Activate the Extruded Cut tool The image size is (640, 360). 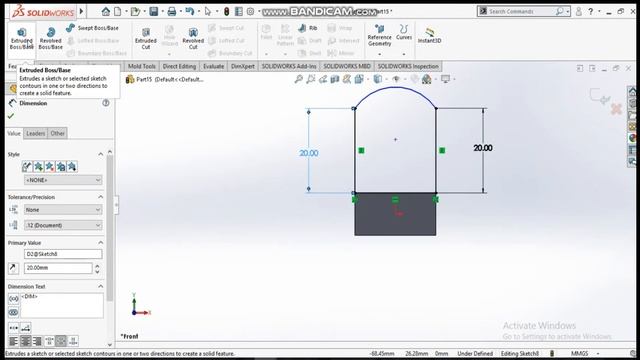coord(146,38)
